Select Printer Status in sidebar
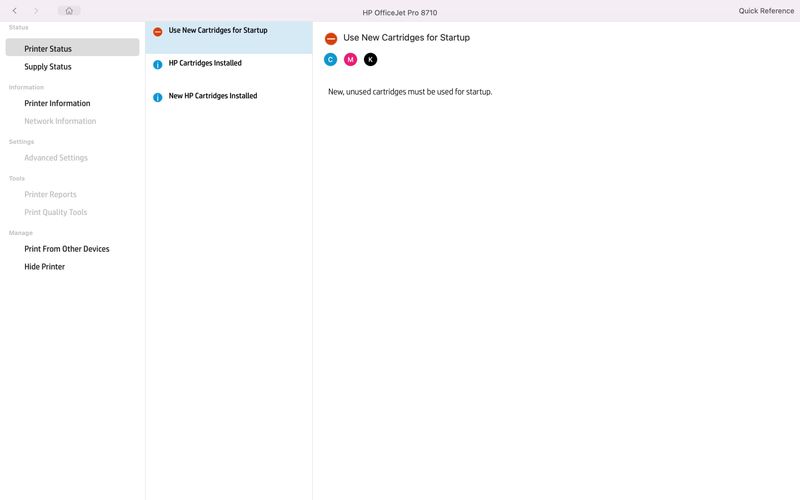This screenshot has width=800, height=500. pos(72,47)
